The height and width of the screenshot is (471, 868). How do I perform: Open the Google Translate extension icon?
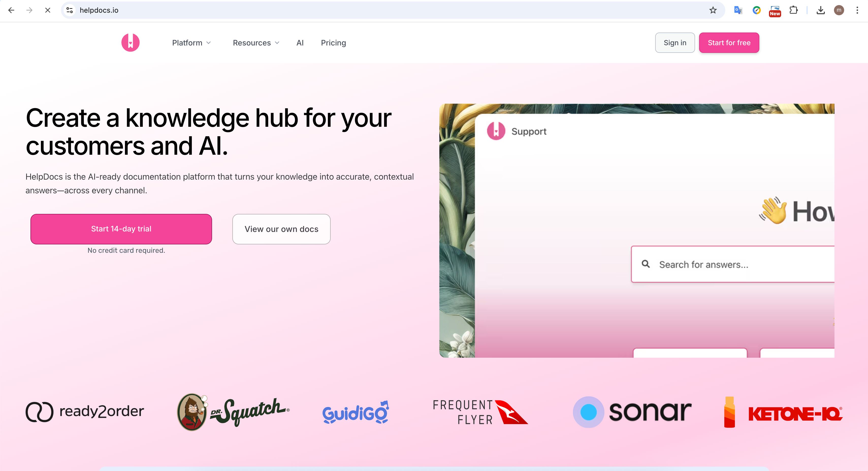point(738,10)
